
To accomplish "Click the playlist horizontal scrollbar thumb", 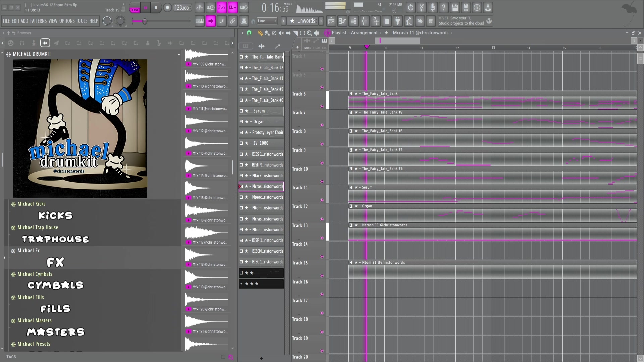I will (x=398, y=41).
